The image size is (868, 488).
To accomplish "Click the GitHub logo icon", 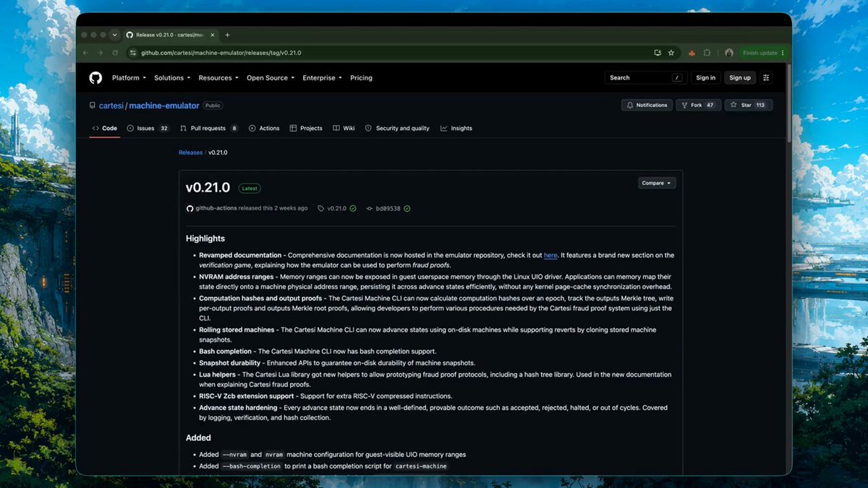I will tap(95, 77).
